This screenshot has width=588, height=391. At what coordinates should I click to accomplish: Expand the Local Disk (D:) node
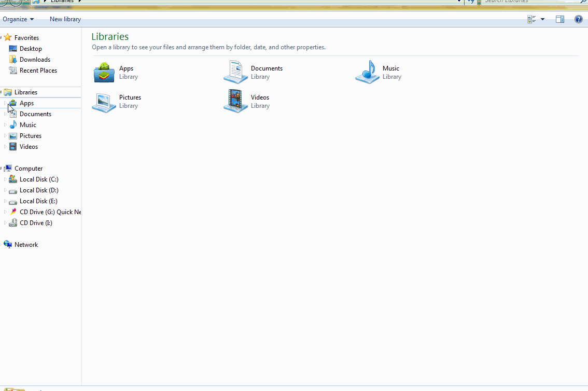(5, 190)
